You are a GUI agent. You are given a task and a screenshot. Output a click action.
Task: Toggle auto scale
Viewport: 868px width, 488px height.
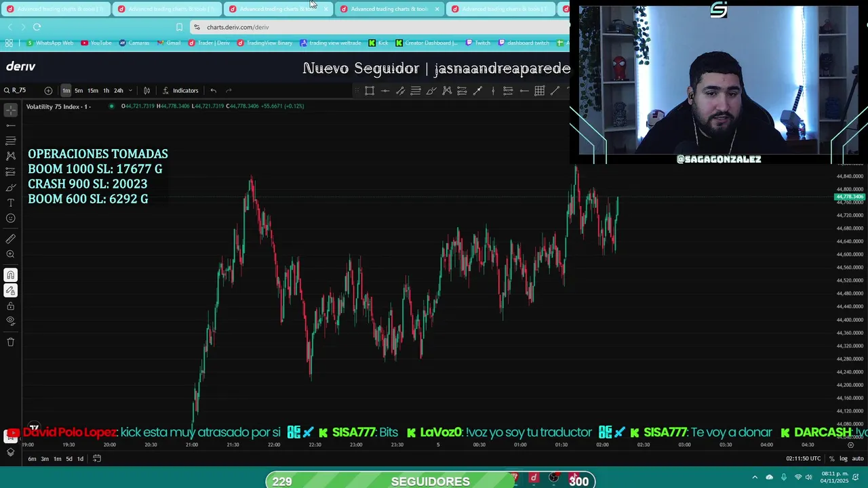pyautogui.click(x=856, y=459)
